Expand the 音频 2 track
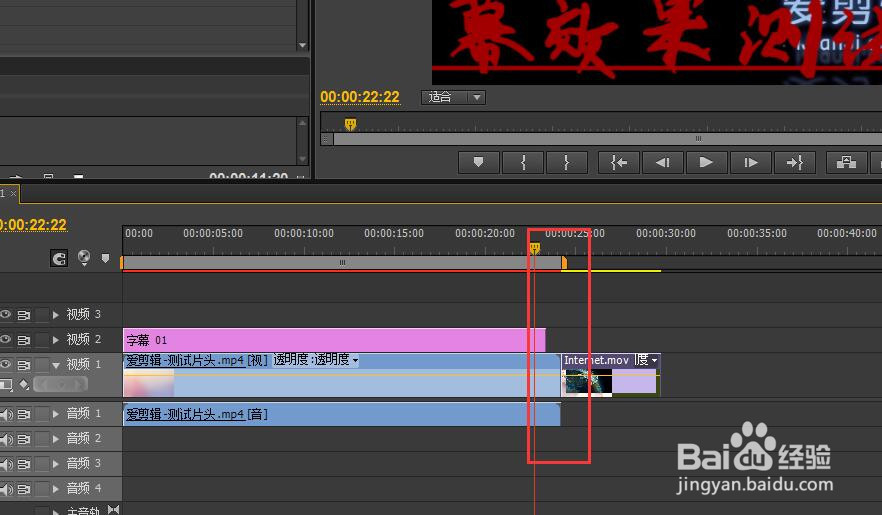The height and width of the screenshot is (515, 882). (56, 439)
